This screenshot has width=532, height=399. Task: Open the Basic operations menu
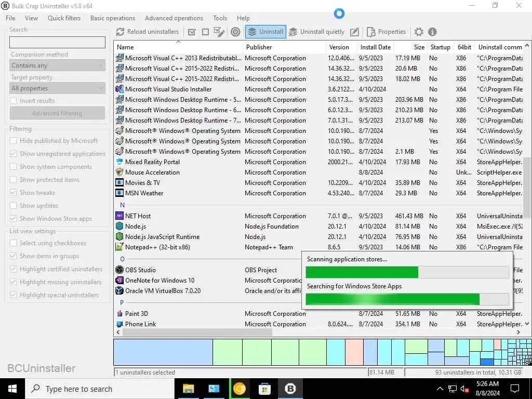point(113,18)
